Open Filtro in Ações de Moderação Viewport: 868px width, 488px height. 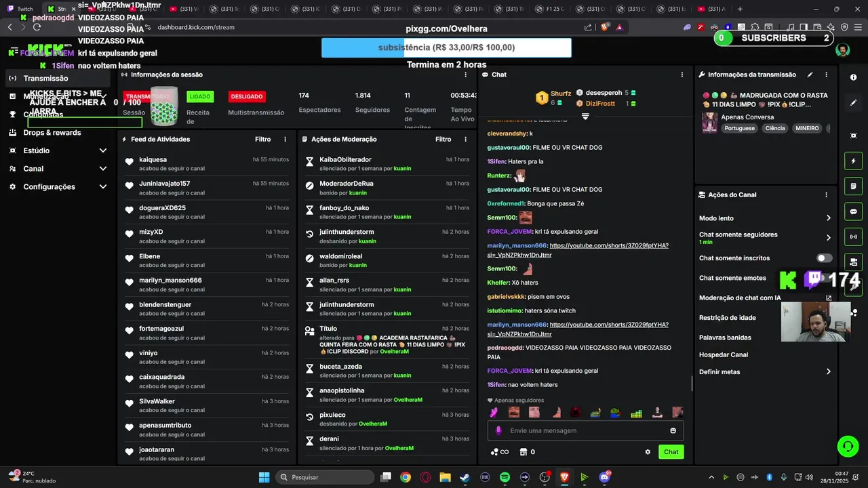pos(443,139)
